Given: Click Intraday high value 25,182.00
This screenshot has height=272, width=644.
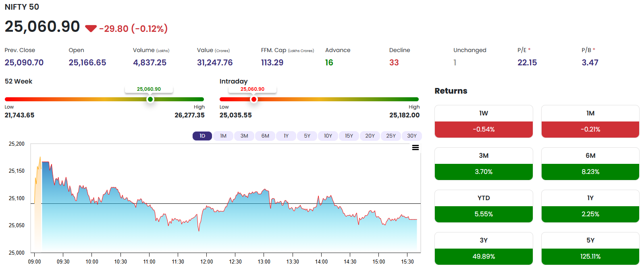Looking at the screenshot, I should (x=404, y=115).
